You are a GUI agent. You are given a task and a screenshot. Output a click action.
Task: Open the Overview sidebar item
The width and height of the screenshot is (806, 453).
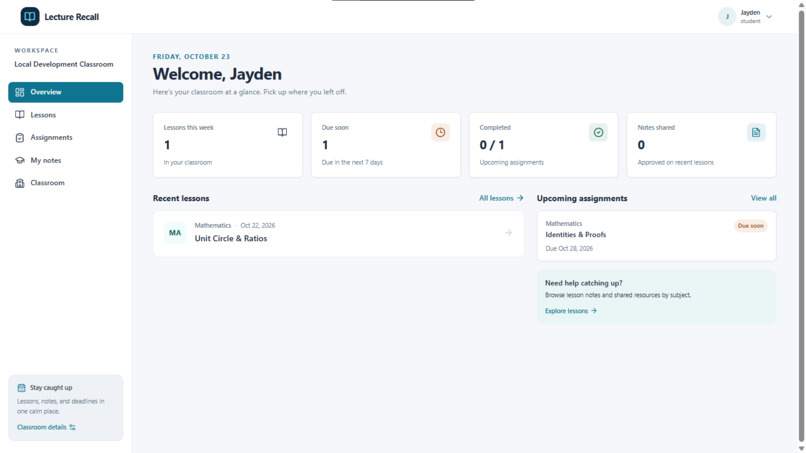click(x=65, y=92)
